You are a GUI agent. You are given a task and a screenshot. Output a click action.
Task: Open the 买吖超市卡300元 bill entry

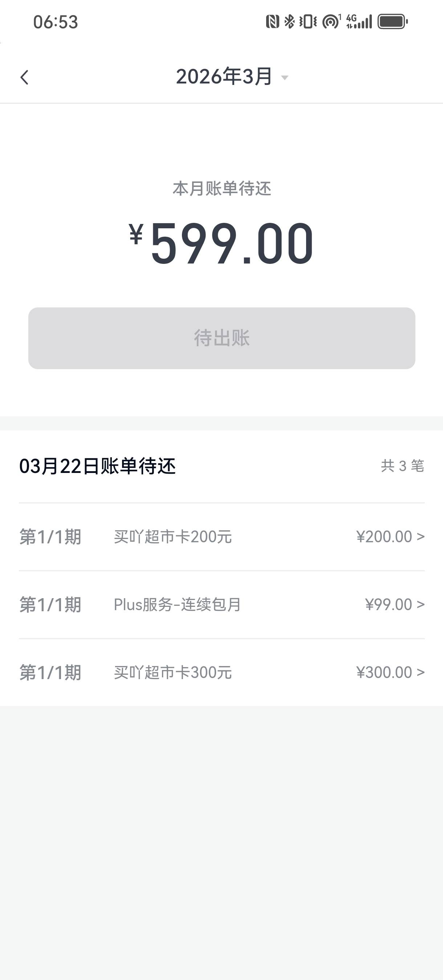click(173, 673)
